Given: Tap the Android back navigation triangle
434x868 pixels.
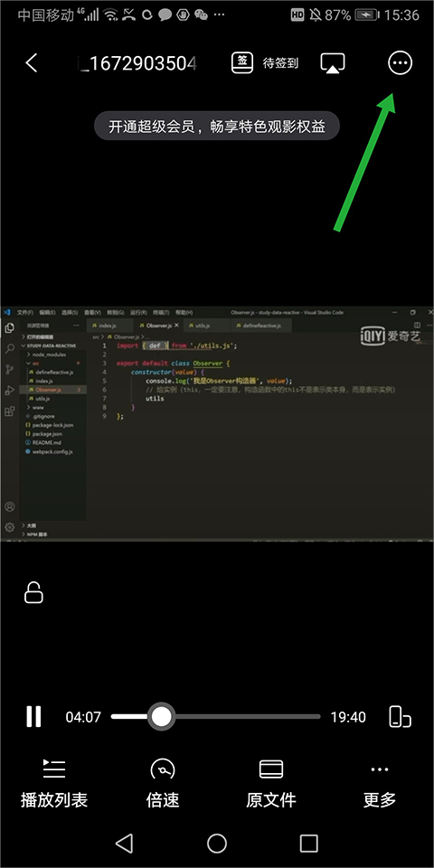Looking at the screenshot, I should (124, 843).
